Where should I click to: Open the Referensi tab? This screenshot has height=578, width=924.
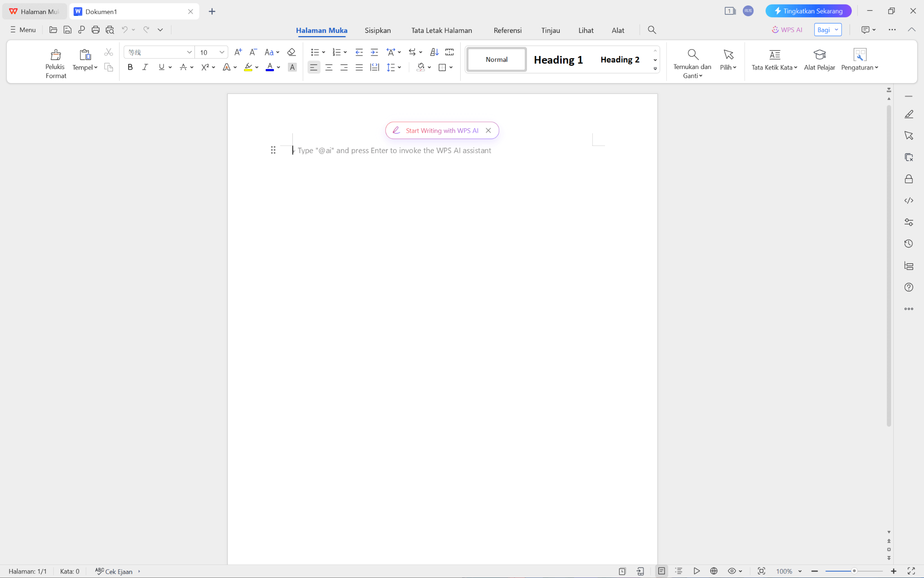[x=507, y=30]
